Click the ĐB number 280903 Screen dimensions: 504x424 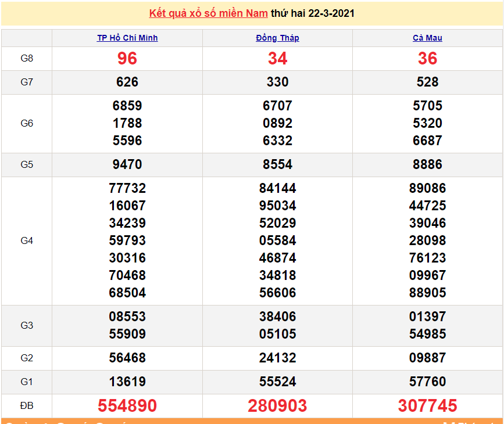pos(277,405)
